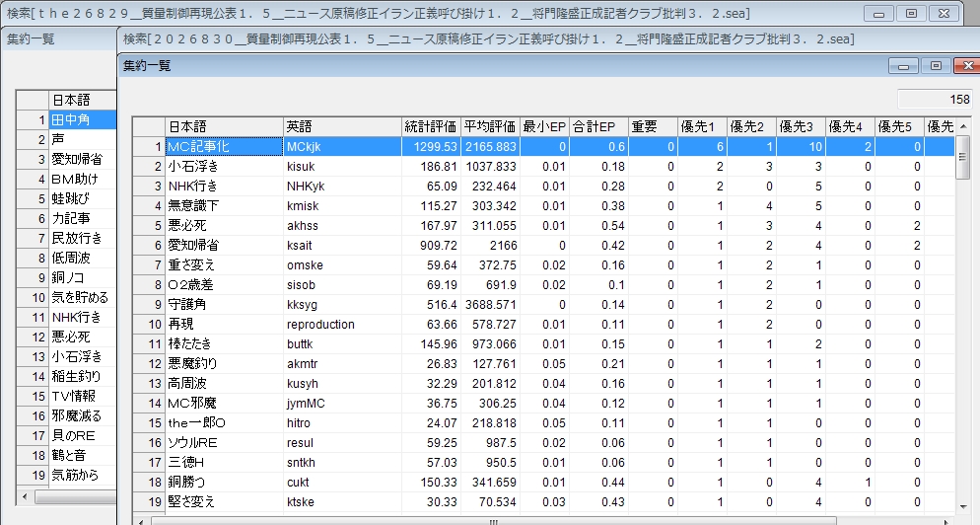Click the 優先5 column header

click(x=900, y=126)
